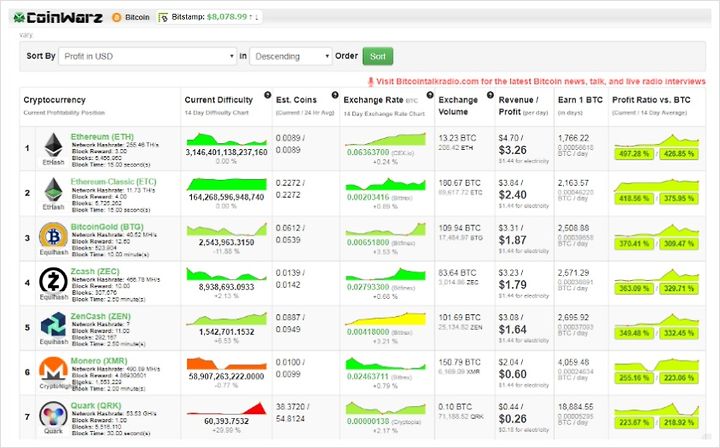
Task: Click Quark Earn 1 BTC value 18,884.55
Action: point(575,407)
